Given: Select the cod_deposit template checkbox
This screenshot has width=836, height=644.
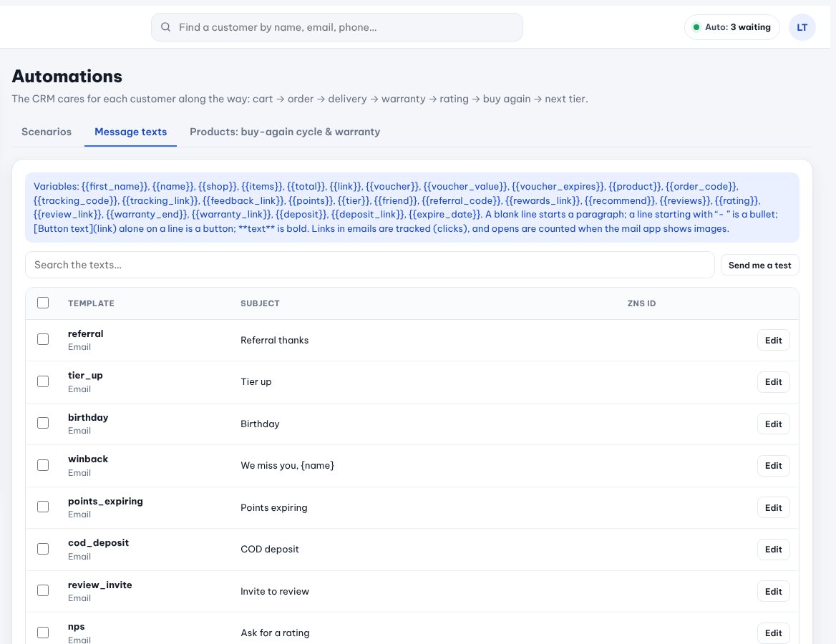Looking at the screenshot, I should [x=43, y=549].
